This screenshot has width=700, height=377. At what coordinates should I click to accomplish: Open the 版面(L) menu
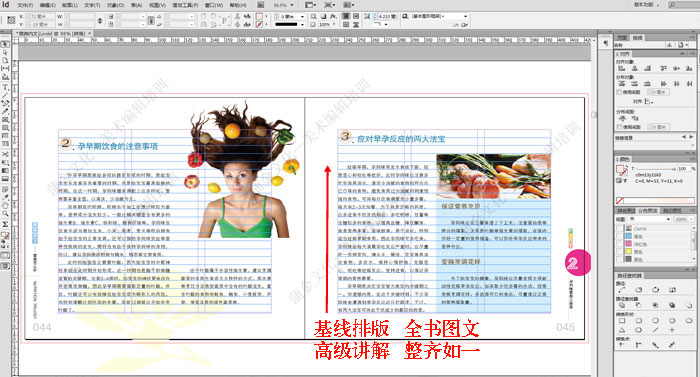coord(70,5)
